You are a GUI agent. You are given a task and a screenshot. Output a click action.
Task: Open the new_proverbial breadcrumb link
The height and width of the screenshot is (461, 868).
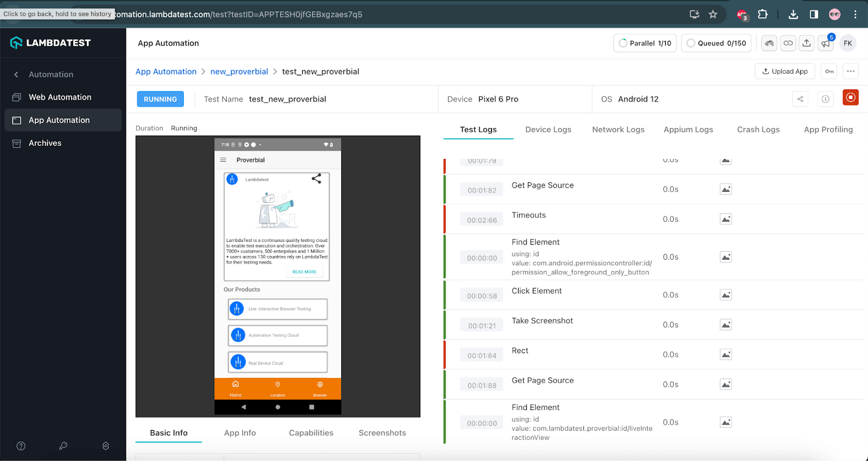click(239, 72)
